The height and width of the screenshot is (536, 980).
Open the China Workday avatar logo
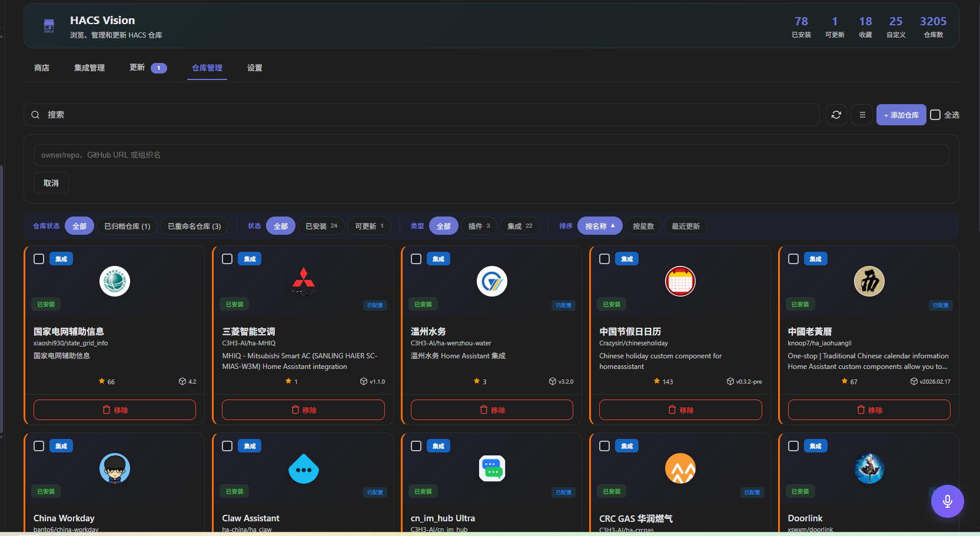tap(115, 468)
